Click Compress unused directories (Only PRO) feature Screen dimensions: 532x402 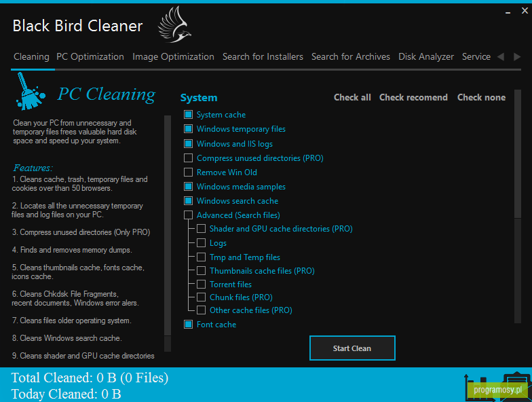pos(81,232)
